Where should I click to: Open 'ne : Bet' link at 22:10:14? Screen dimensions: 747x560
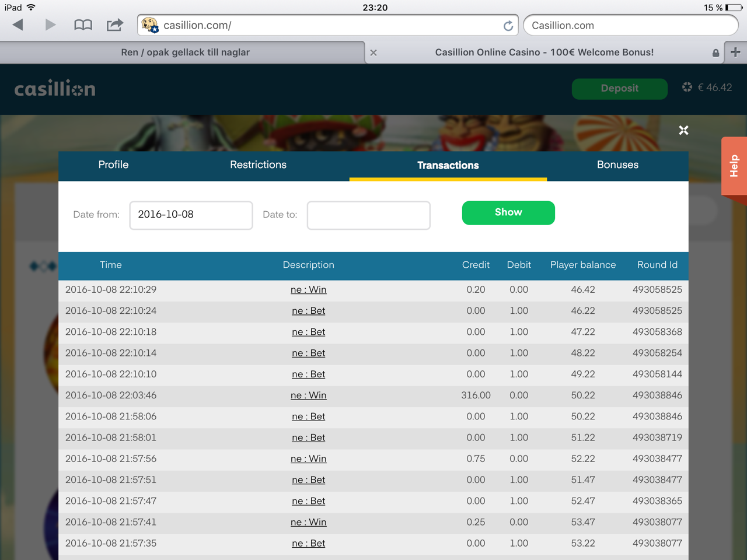[309, 353]
